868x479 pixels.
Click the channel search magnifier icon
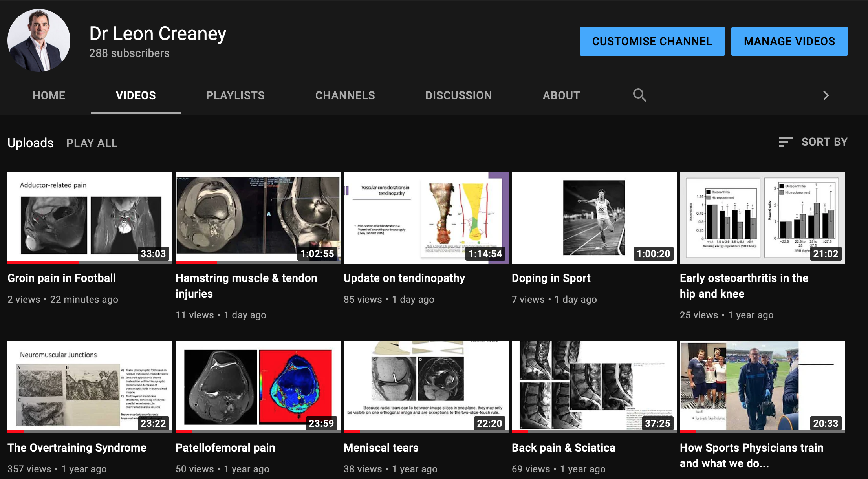click(x=639, y=95)
